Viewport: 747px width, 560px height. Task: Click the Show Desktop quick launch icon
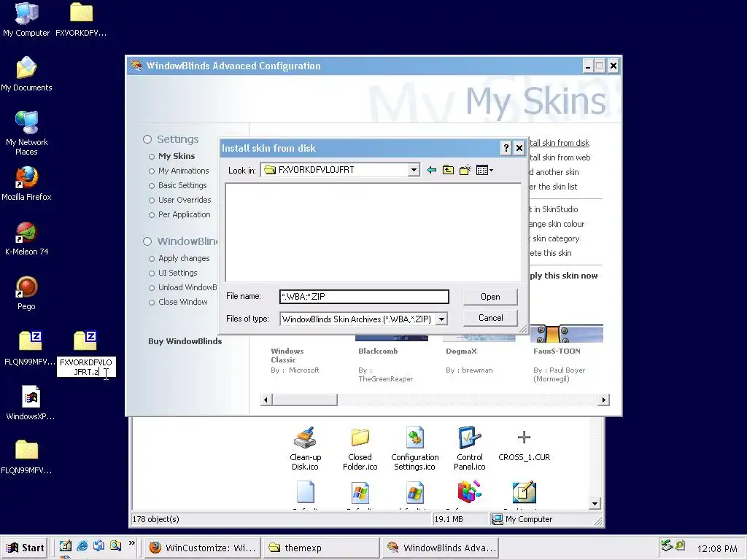65,546
